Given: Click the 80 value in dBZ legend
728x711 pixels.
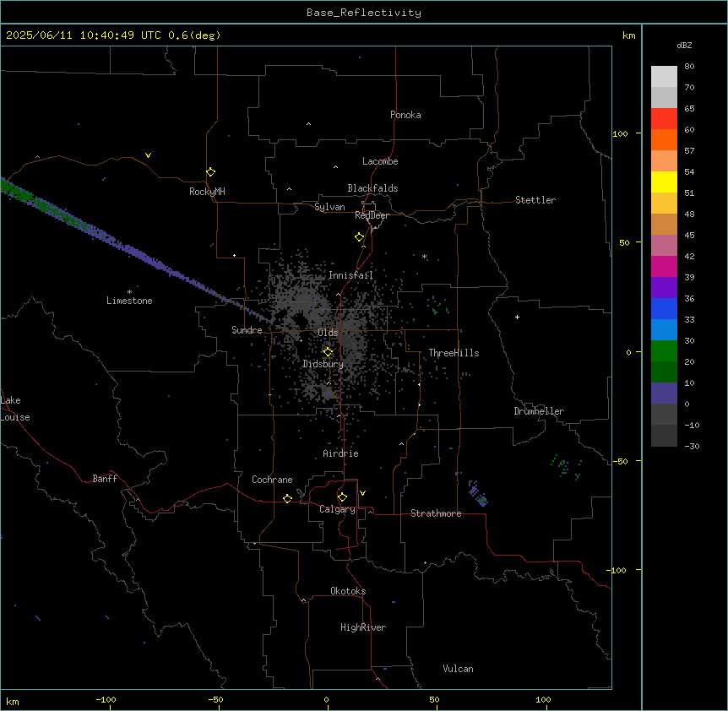Looking at the screenshot, I should 689,67.
